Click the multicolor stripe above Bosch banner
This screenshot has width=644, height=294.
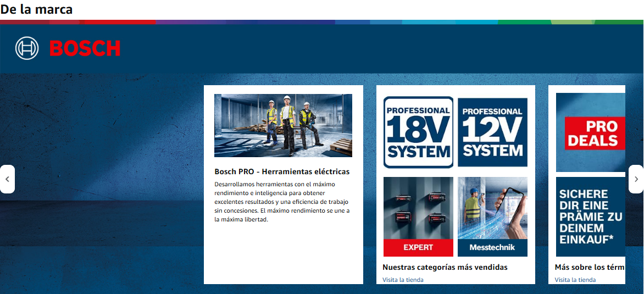[321, 22]
